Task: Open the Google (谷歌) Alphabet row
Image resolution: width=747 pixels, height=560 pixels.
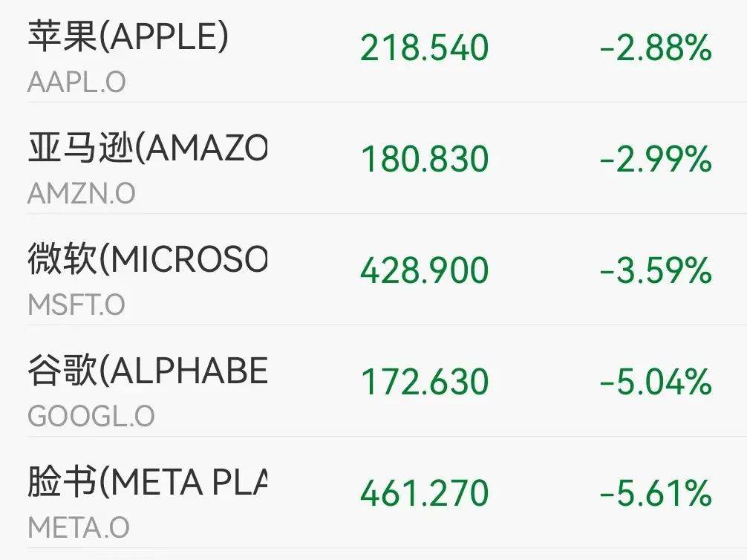Action: [x=373, y=381]
